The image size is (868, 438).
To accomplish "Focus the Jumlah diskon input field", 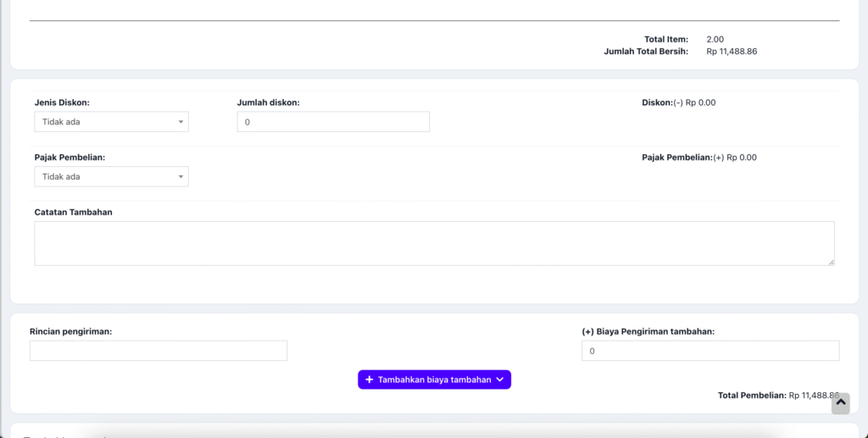I will 333,122.
